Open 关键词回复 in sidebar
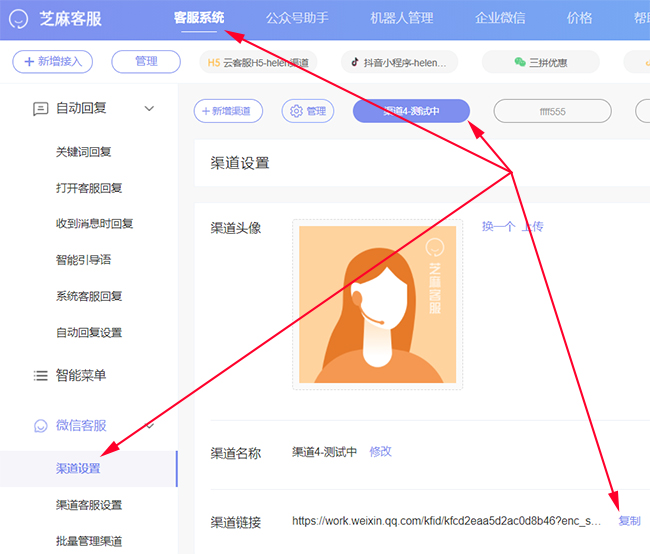 click(x=83, y=152)
